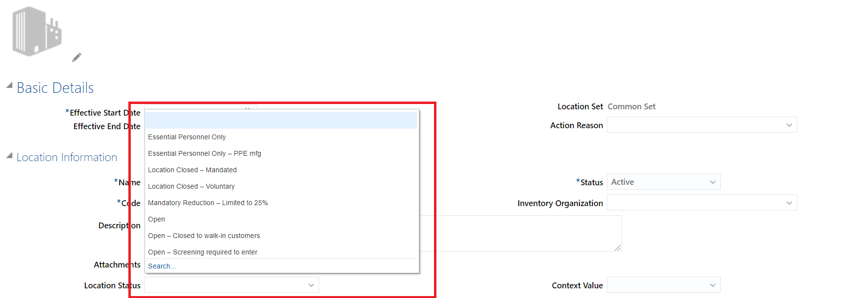Choose Location Closed – Voluntary

(x=191, y=186)
